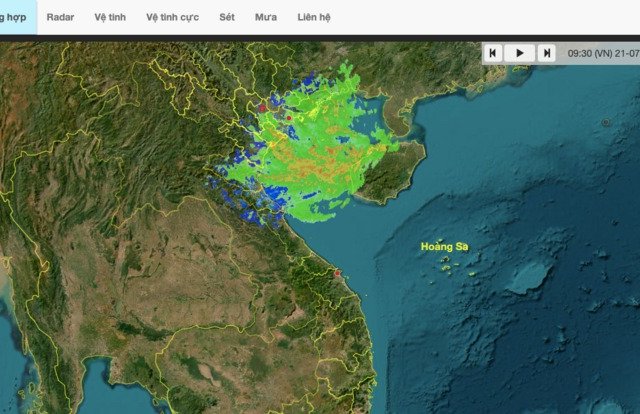Click the red marker on central Vietnam coast

(338, 273)
